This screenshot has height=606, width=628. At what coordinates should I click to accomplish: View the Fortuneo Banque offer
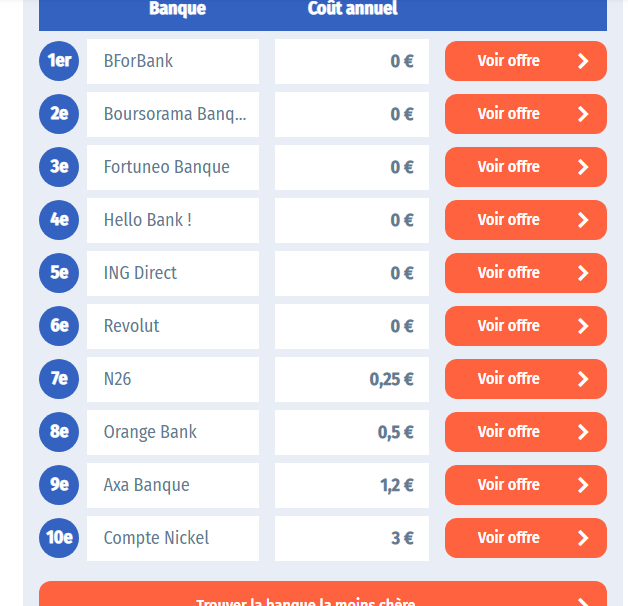(x=525, y=167)
